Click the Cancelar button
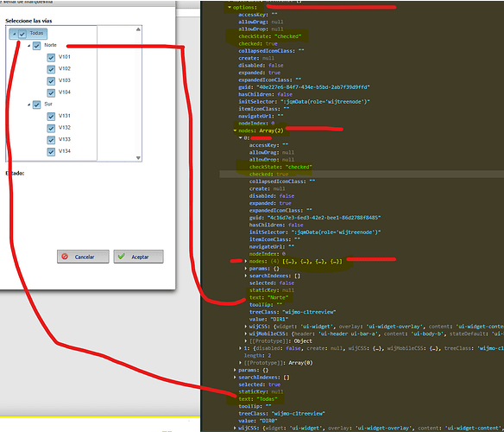 (83, 257)
